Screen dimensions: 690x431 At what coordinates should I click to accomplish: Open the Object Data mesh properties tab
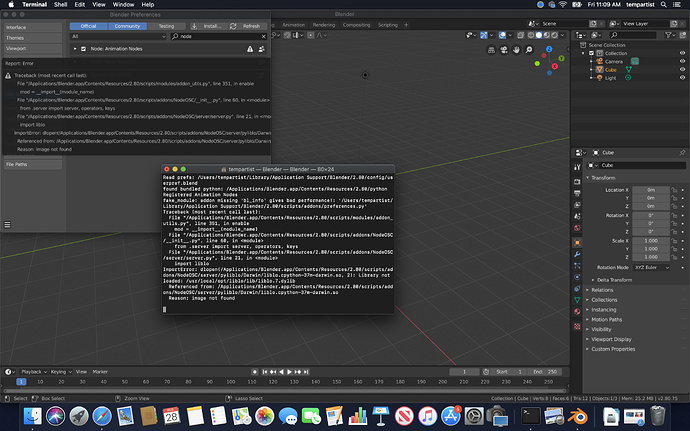click(x=577, y=300)
